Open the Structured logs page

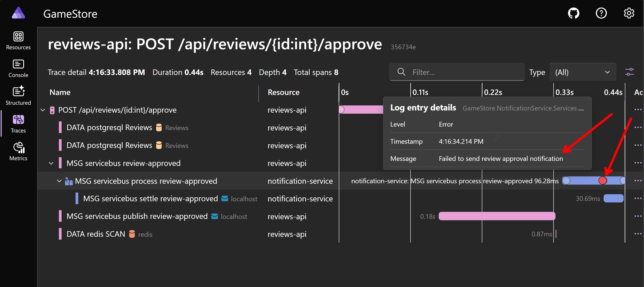tap(18, 96)
